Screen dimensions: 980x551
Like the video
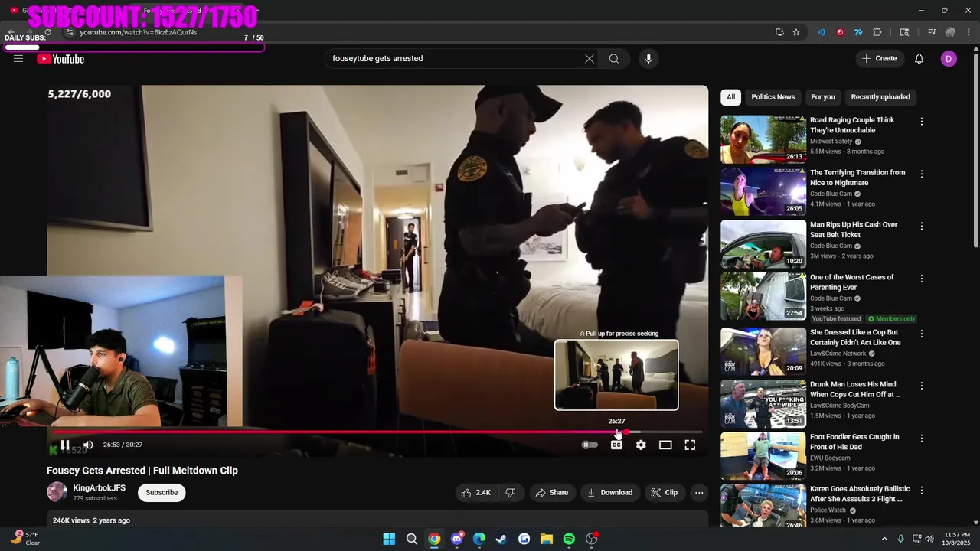(x=475, y=493)
